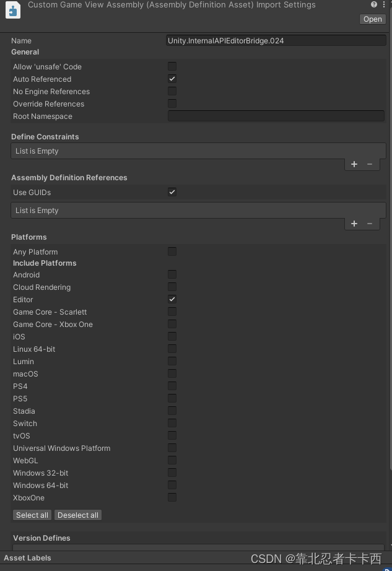Check the Android include platform
This screenshot has height=571, width=392.
point(172,274)
